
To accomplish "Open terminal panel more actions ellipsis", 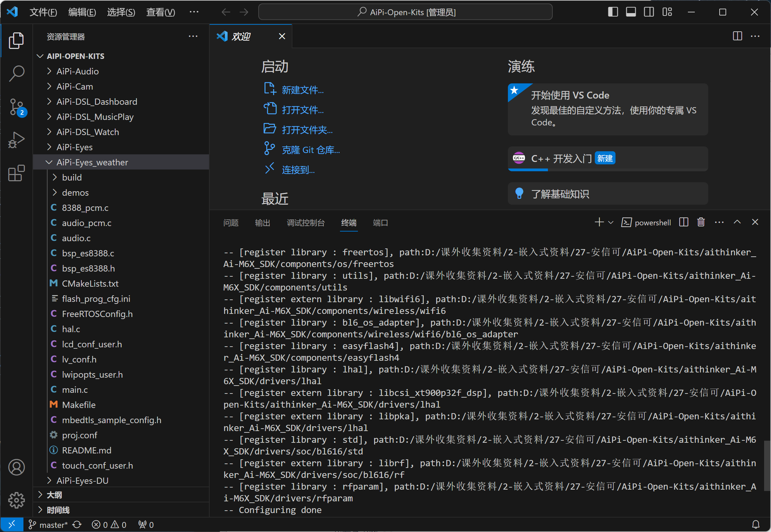I will click(x=719, y=222).
